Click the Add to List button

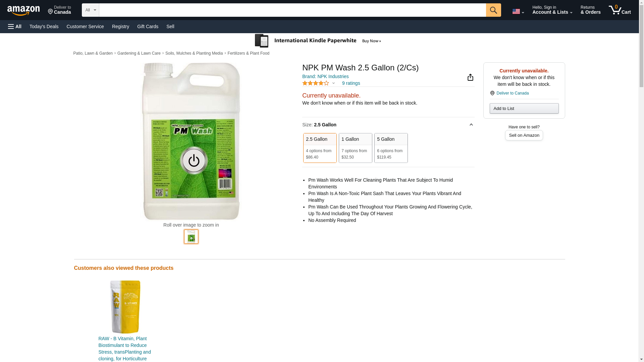(524, 108)
